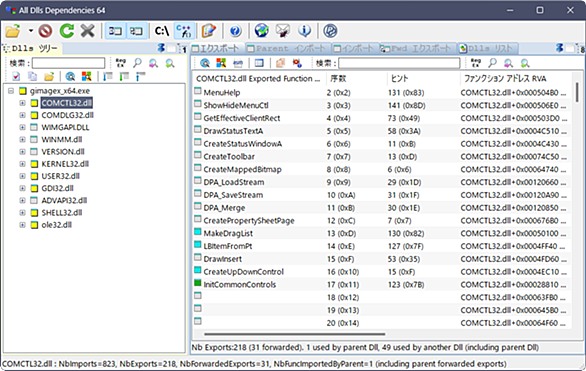Click the export list horizontal scrollbar
Screen dimensions: 586x371
(x=294, y=334)
